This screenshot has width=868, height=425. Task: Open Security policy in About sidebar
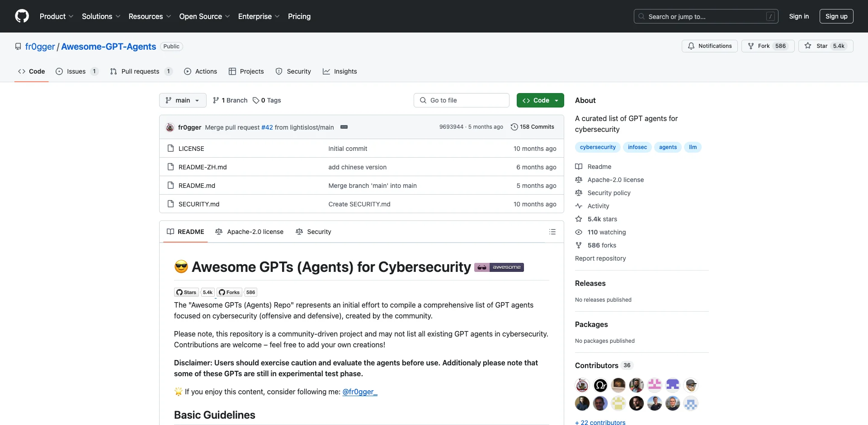point(603,193)
